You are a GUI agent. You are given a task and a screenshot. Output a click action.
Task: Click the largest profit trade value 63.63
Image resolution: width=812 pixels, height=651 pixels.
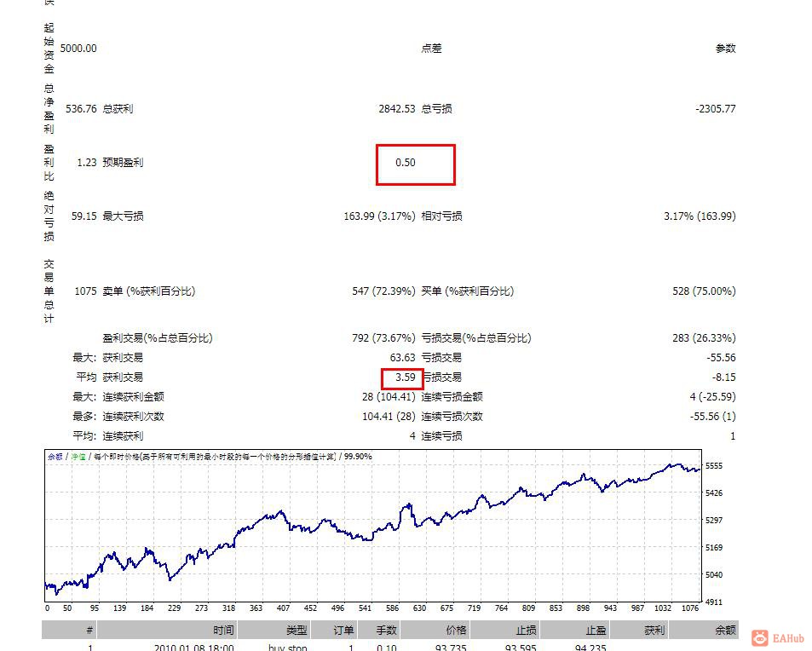tap(402, 358)
